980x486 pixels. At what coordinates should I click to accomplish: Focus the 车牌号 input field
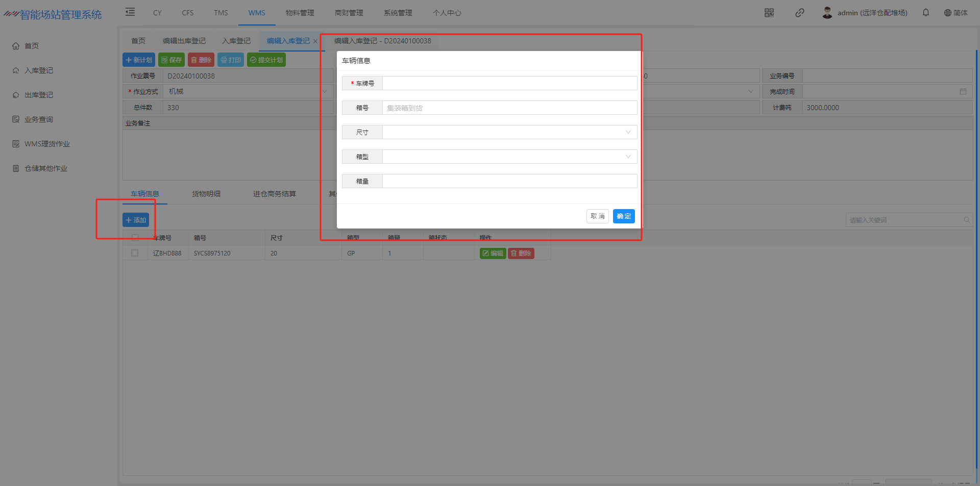tap(509, 83)
